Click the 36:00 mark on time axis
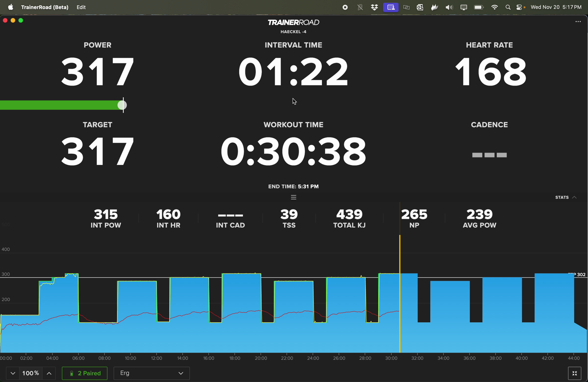 (469, 358)
